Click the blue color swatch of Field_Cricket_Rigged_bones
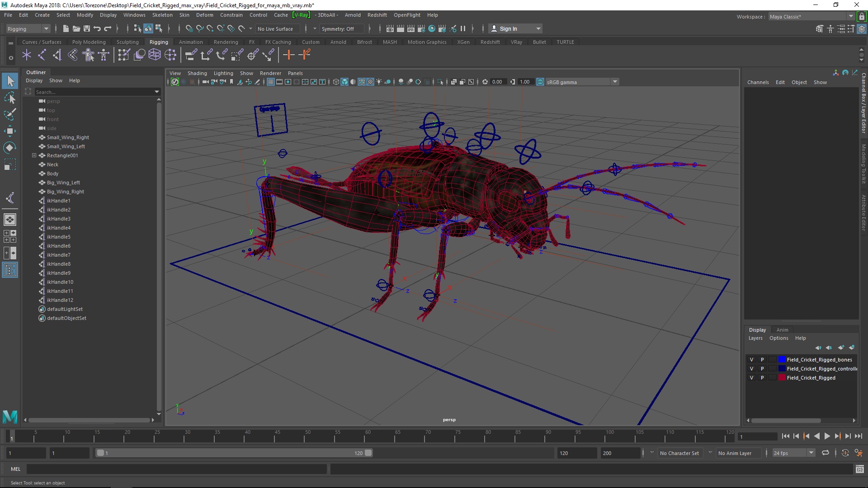This screenshot has height=488, width=868. 782,360
